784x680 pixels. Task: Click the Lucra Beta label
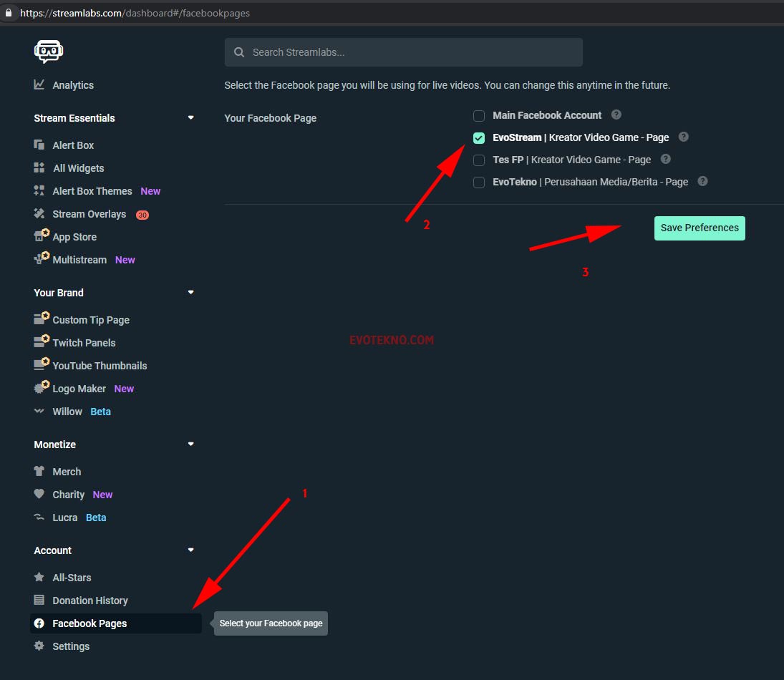click(x=96, y=518)
